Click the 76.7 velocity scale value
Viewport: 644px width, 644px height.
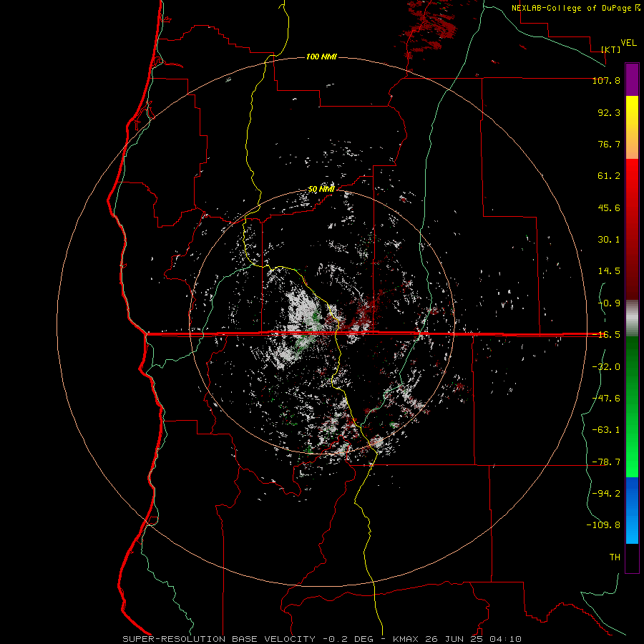(x=609, y=144)
